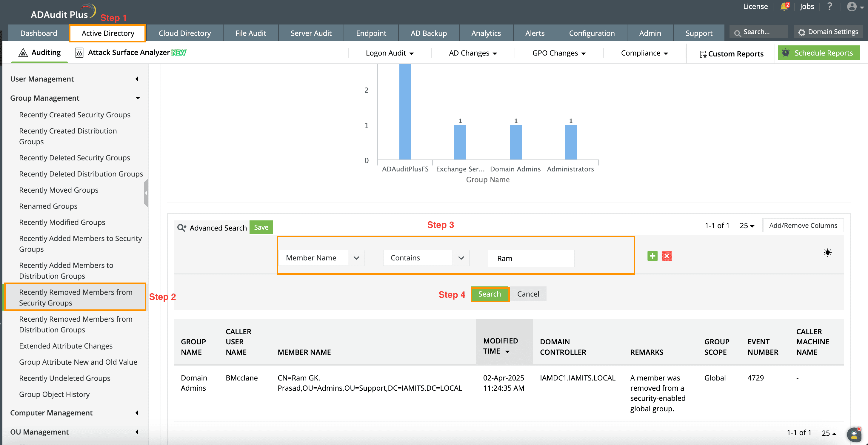Image resolution: width=868 pixels, height=445 pixels.
Task: Click the notifications bell icon
Action: tap(784, 7)
